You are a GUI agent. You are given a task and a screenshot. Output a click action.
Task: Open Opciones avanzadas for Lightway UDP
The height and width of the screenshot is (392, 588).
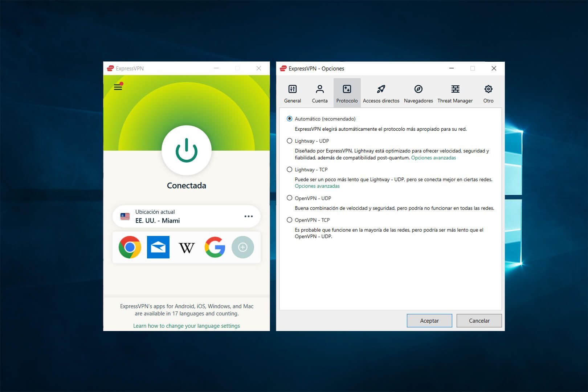click(x=433, y=158)
